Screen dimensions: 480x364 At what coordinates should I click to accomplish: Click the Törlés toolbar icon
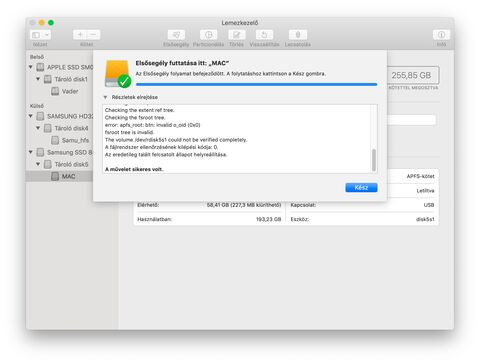click(237, 35)
